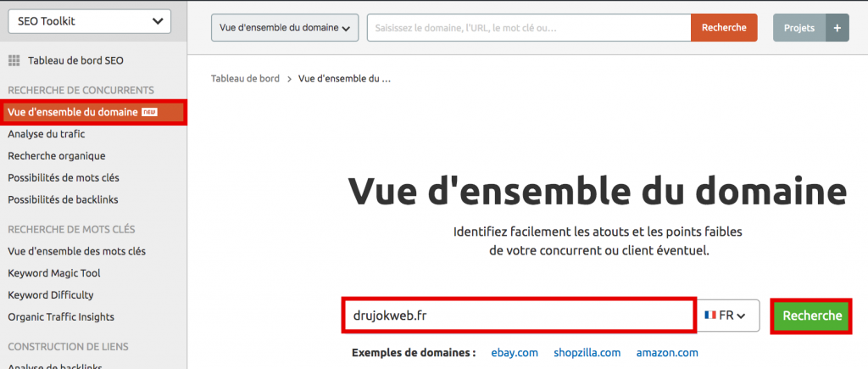Click the green Recherche button
Viewport: 868px width, 369px height.
[x=812, y=316]
